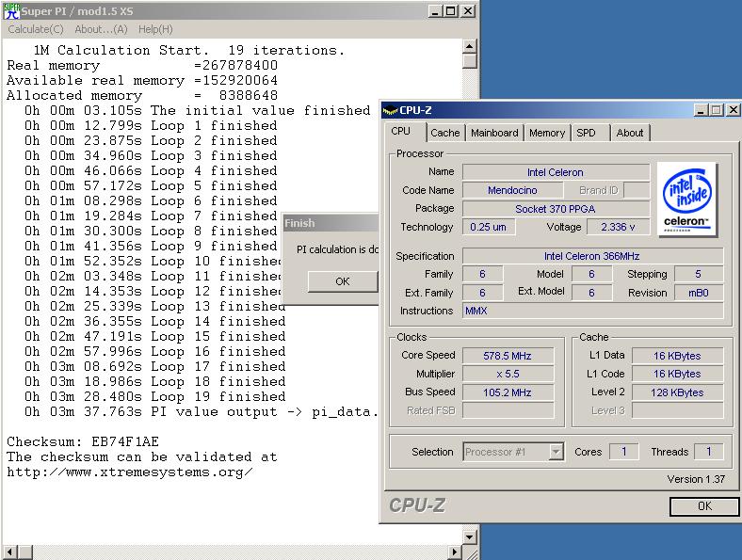Image resolution: width=742 pixels, height=560 pixels.
Task: Click the Super PI vertical scroll up arrow
Action: pos(469,46)
